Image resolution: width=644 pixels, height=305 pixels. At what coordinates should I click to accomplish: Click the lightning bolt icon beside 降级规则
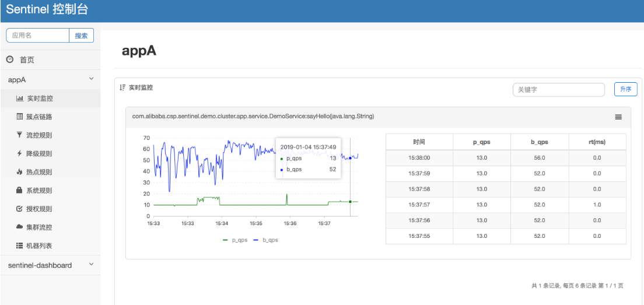tap(19, 153)
